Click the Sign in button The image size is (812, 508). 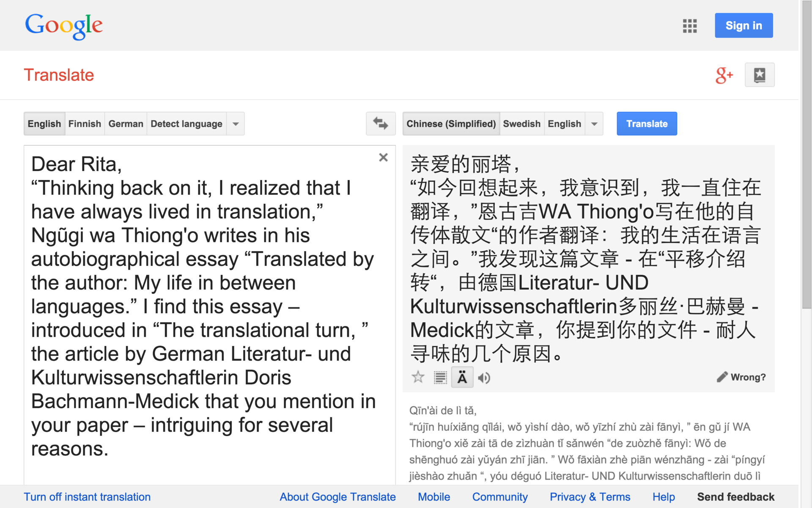743,26
